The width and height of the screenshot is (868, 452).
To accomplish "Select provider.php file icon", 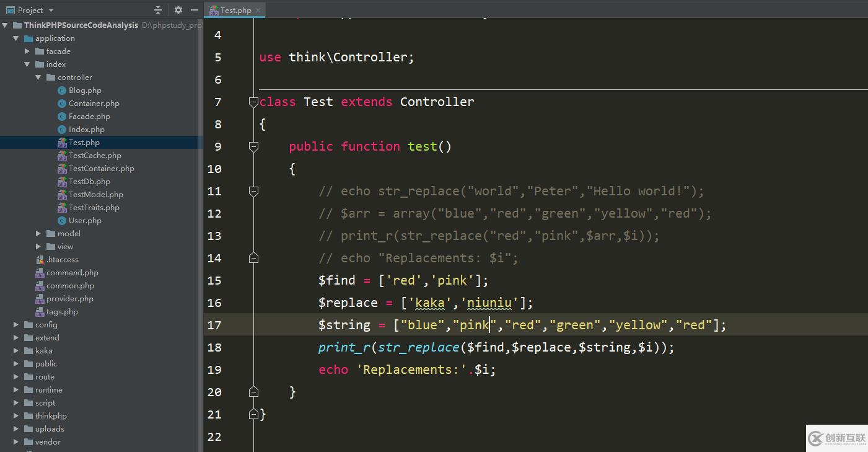I will click(40, 299).
